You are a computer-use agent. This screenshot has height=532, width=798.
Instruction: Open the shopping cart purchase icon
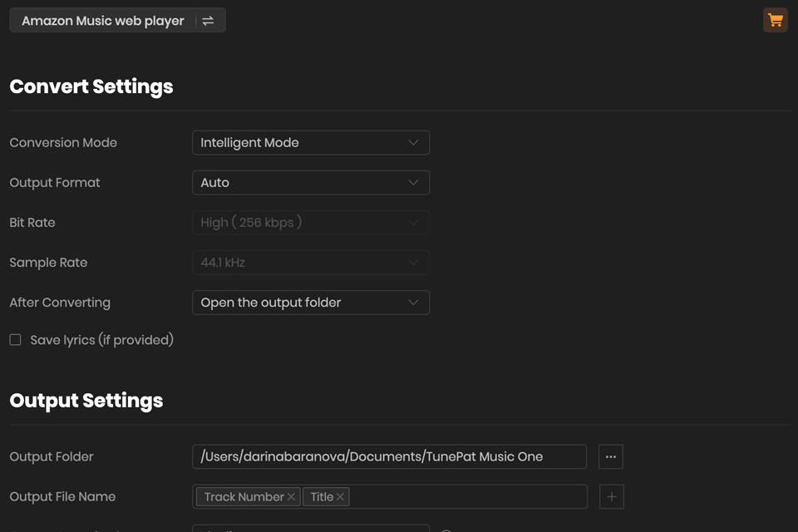(775, 21)
